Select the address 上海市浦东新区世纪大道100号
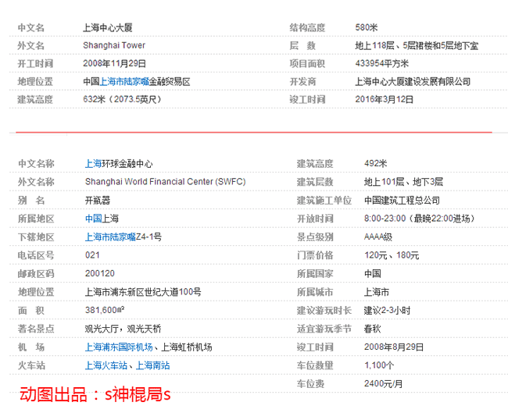 click(x=143, y=292)
